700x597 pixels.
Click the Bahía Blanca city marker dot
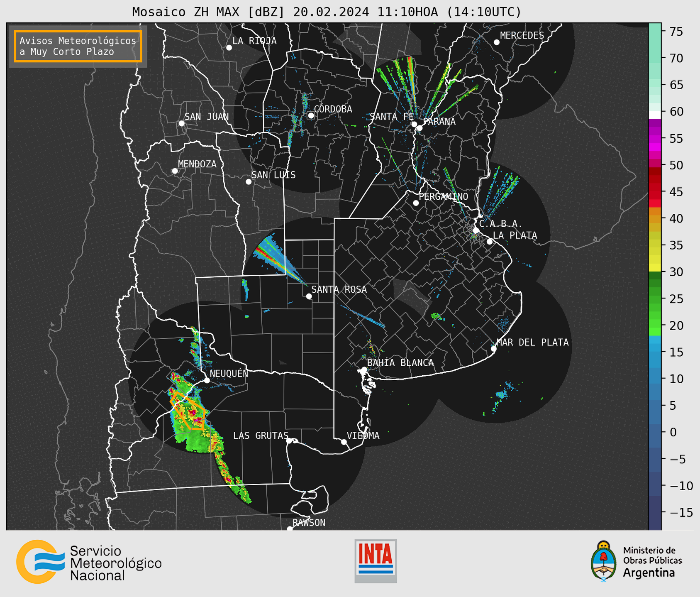coord(364,369)
